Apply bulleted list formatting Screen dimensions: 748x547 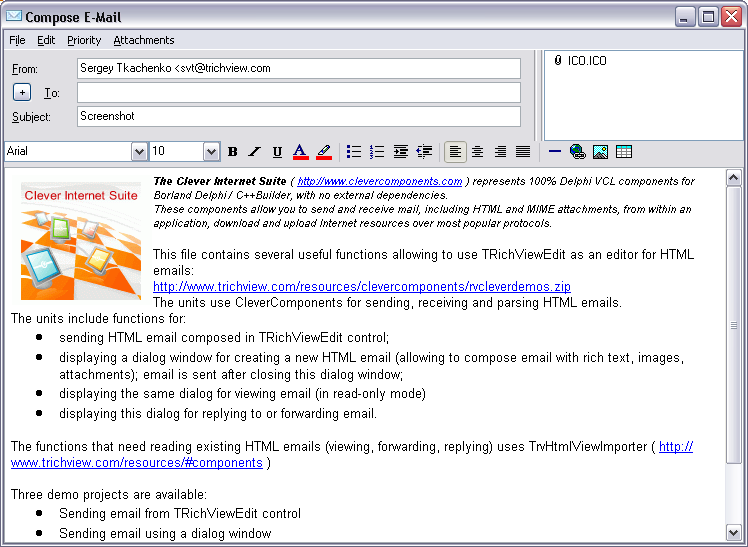(354, 152)
